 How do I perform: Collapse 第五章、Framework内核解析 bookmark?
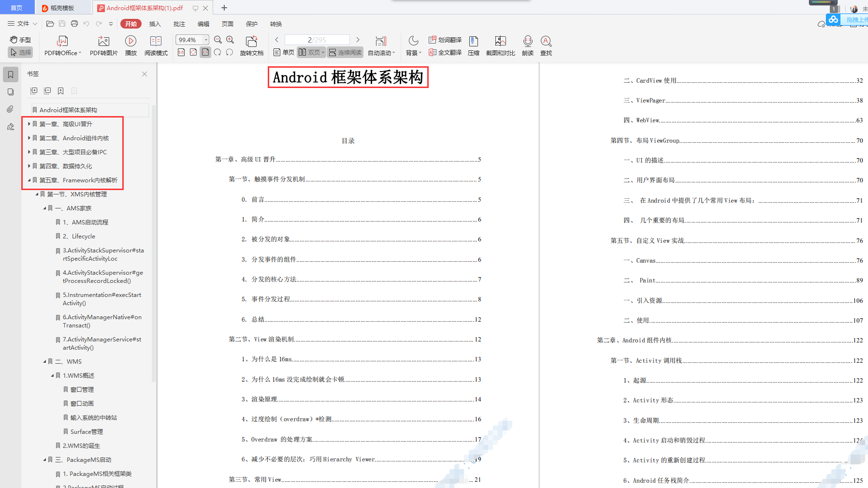point(29,180)
